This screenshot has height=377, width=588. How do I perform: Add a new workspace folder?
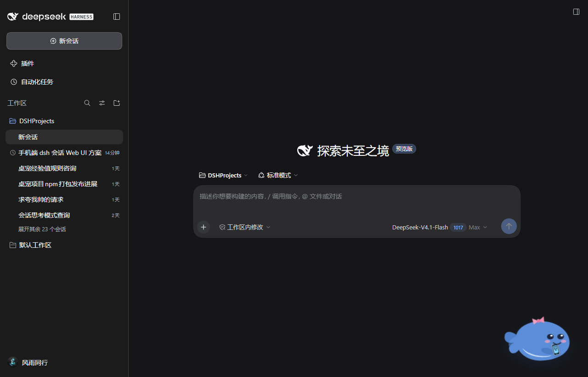pyautogui.click(x=117, y=103)
